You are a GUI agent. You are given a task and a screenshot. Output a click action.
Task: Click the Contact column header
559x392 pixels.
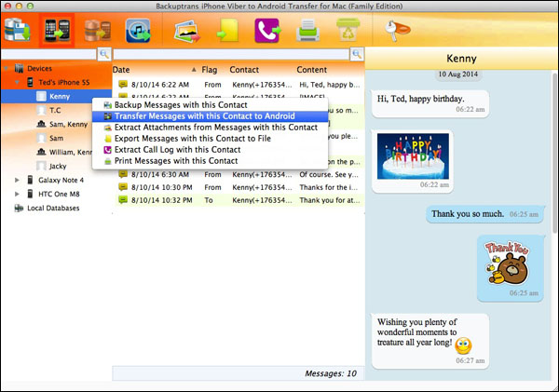point(244,70)
